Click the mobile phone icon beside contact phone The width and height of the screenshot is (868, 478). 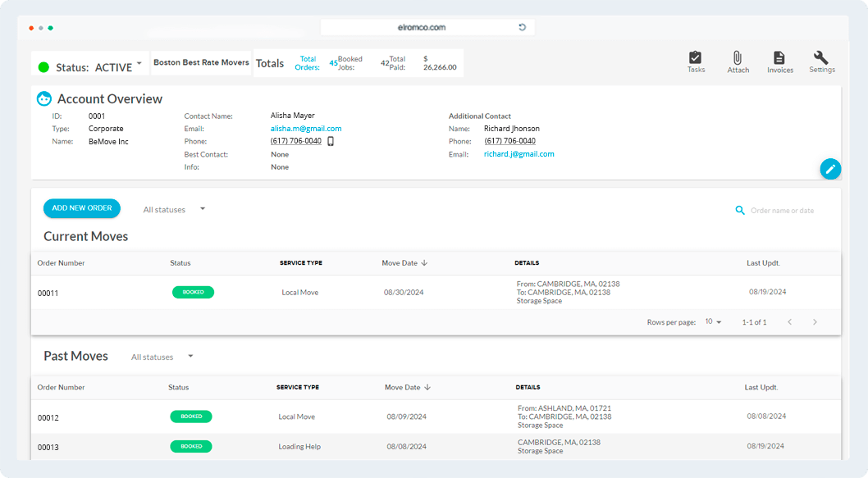[331, 141]
